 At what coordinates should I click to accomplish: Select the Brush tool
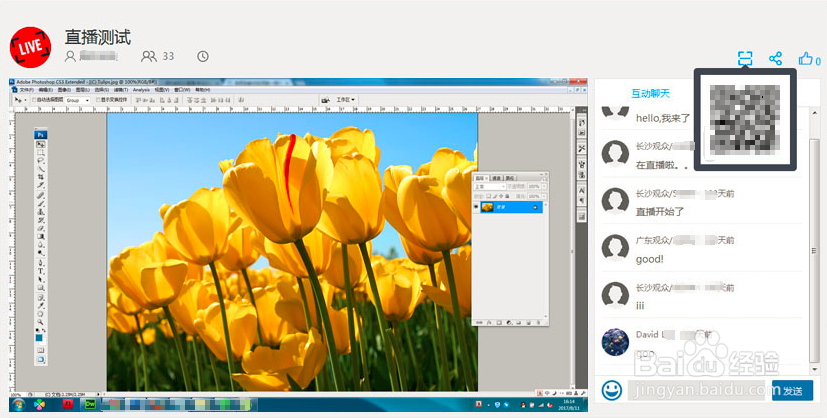[41, 204]
